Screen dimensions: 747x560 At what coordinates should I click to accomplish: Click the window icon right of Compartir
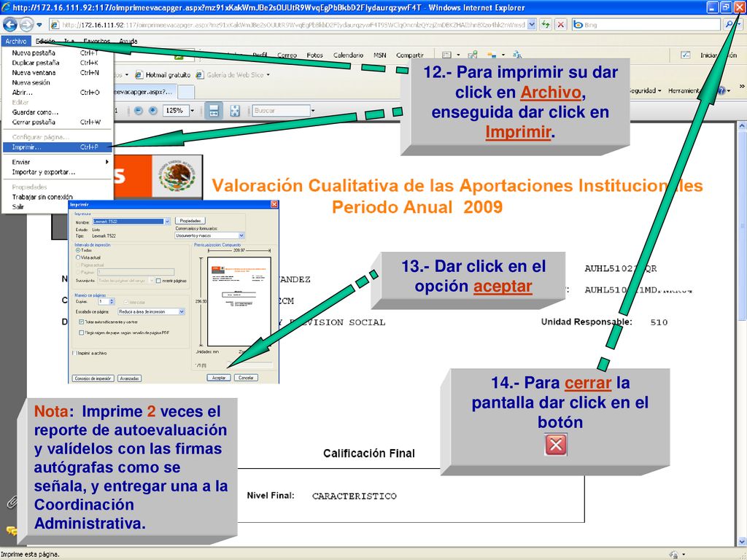[x=446, y=55]
